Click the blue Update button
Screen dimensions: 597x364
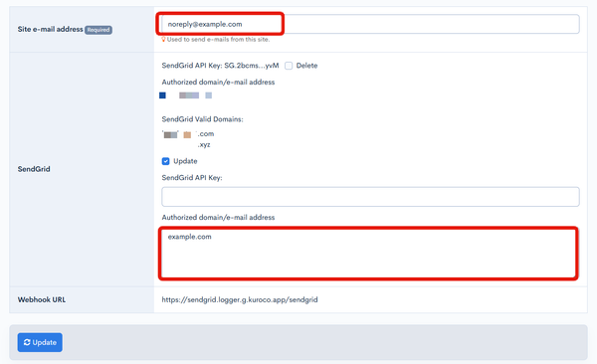click(x=40, y=342)
